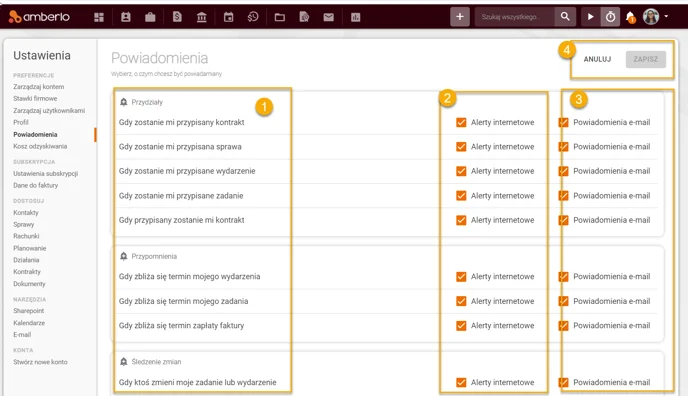This screenshot has height=396, width=688.
Task: Open Kontakty settings in sidebar
Action: (x=26, y=213)
